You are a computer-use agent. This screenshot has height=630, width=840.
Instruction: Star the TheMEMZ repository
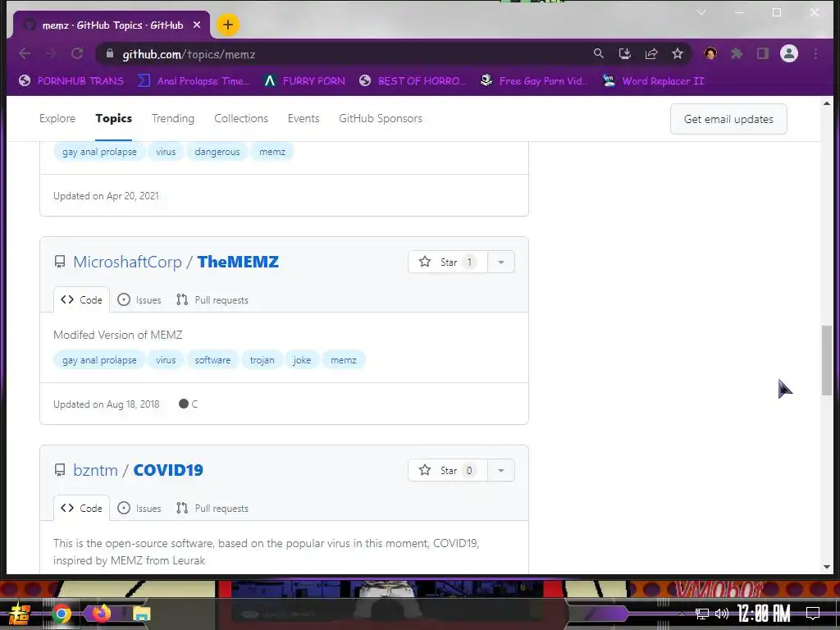click(x=448, y=262)
